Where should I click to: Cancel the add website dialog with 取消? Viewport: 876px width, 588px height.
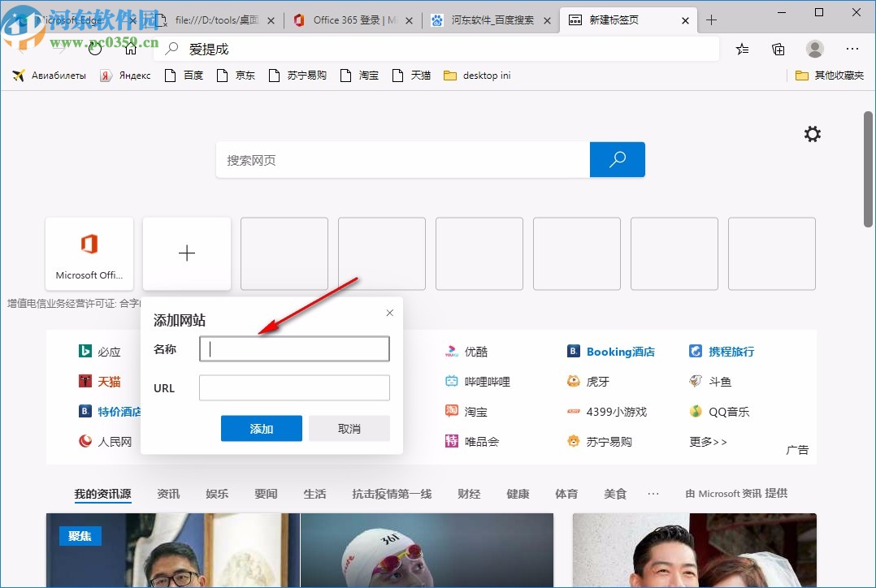coord(349,428)
